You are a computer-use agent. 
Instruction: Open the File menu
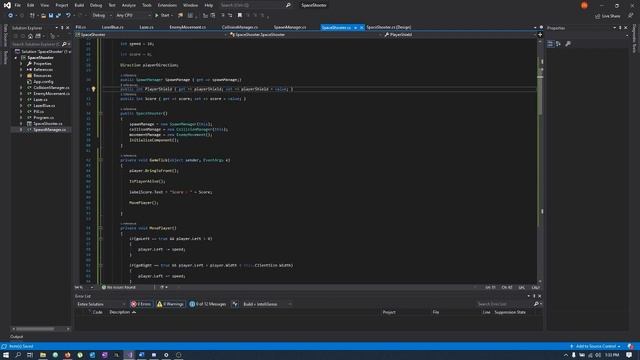[x=18, y=5]
